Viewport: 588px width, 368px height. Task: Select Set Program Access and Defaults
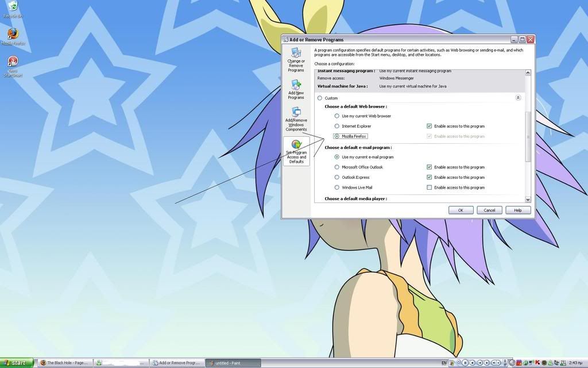pyautogui.click(x=296, y=152)
